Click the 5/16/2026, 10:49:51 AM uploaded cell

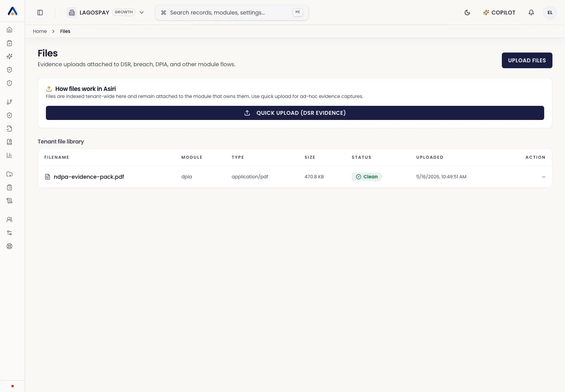[x=441, y=177]
